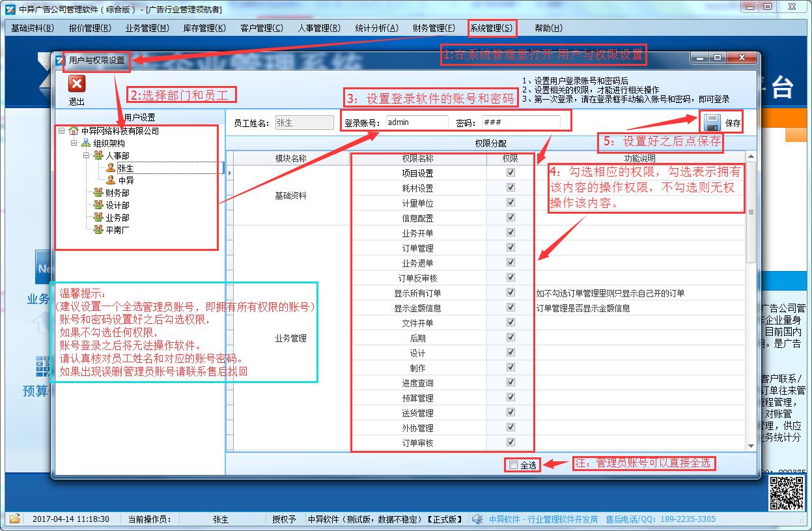Screen dimensions: 812x531
Task: Toggle the 订单审核 permission checkbox
Action: pyautogui.click(x=511, y=442)
